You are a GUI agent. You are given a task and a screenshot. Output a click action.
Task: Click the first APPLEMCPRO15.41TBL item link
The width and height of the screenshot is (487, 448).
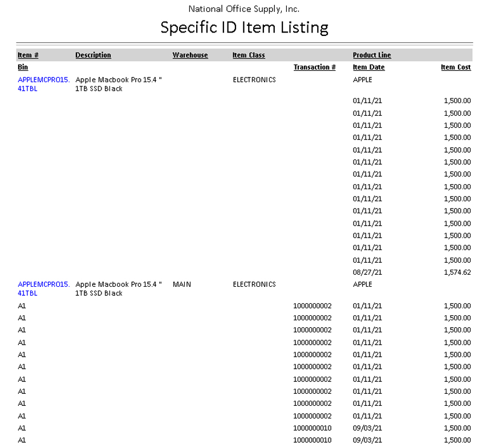click(x=43, y=80)
